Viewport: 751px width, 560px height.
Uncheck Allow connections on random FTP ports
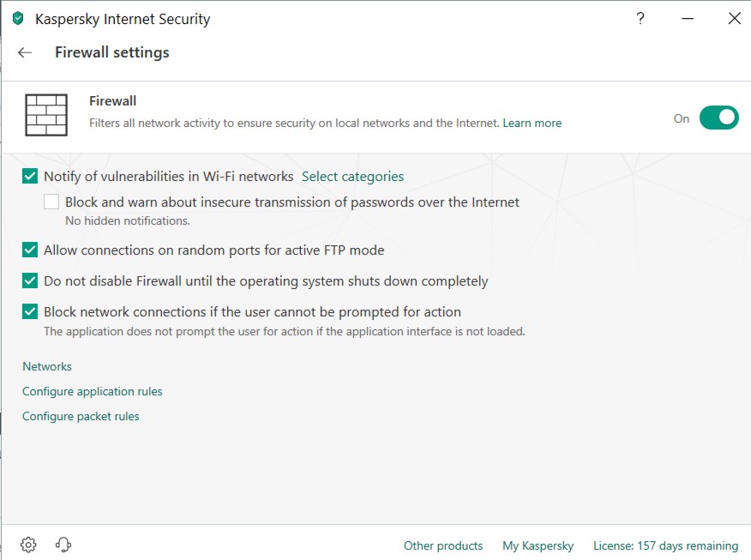click(x=30, y=250)
